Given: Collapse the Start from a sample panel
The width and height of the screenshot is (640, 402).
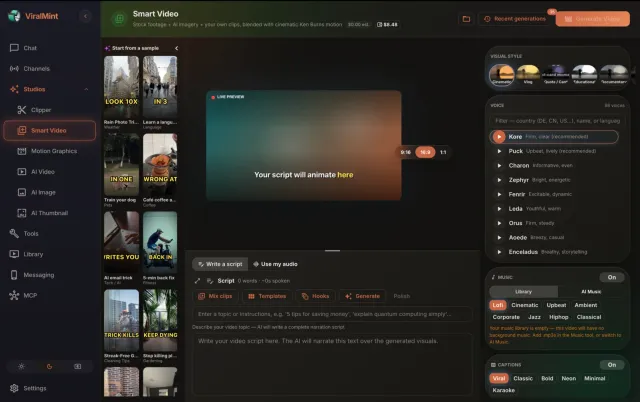Looking at the screenshot, I should pos(176,48).
